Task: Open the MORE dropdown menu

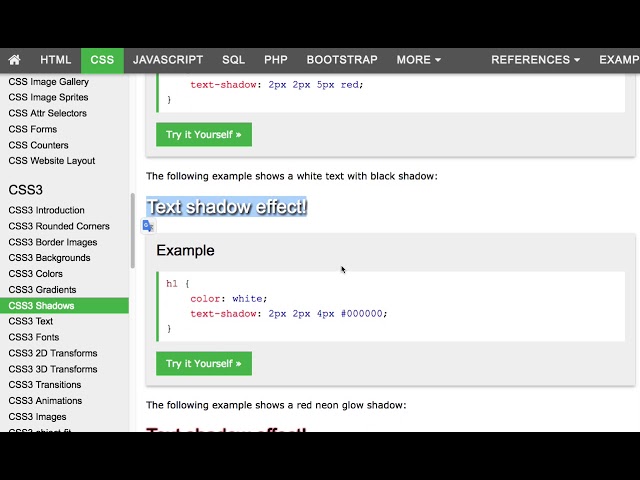Action: click(x=418, y=60)
